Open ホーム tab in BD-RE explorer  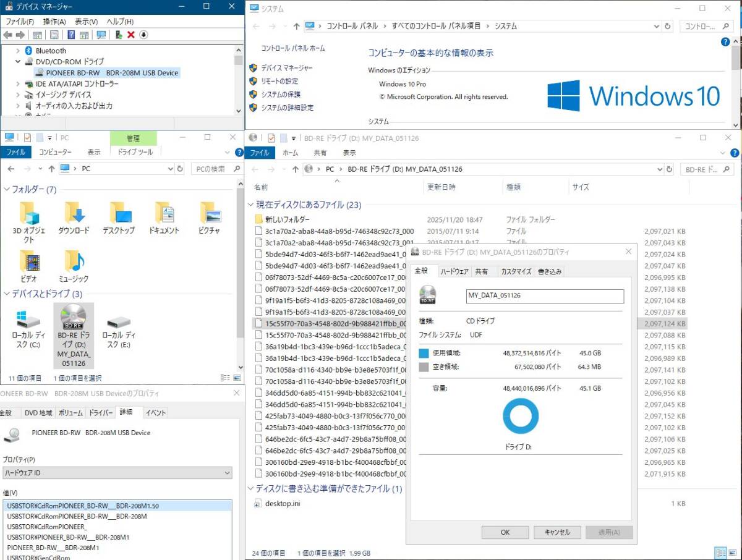(290, 153)
